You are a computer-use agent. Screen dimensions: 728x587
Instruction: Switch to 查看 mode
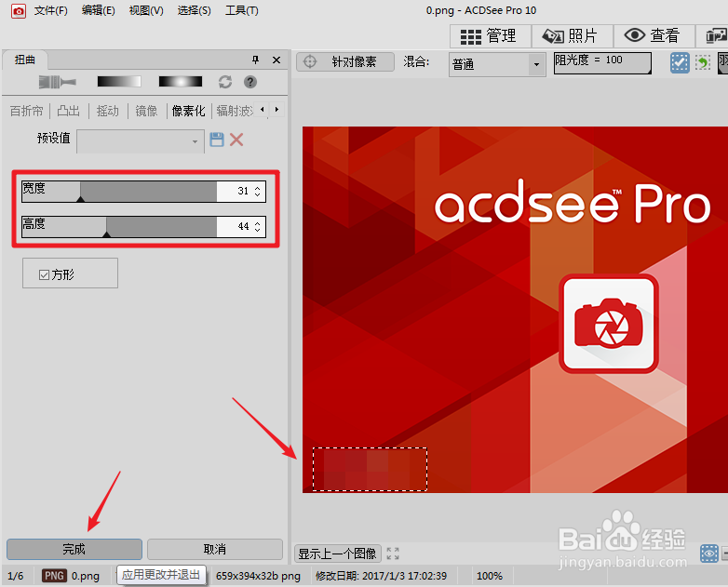[x=654, y=36]
